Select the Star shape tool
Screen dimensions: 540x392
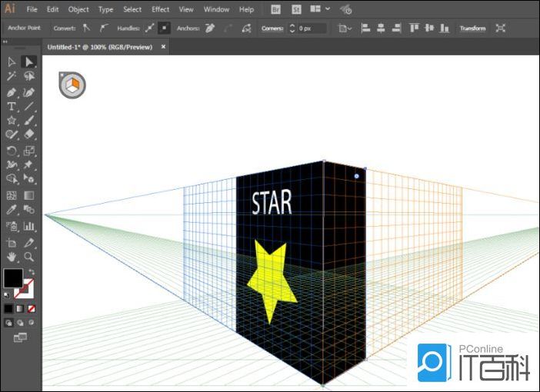click(12, 121)
